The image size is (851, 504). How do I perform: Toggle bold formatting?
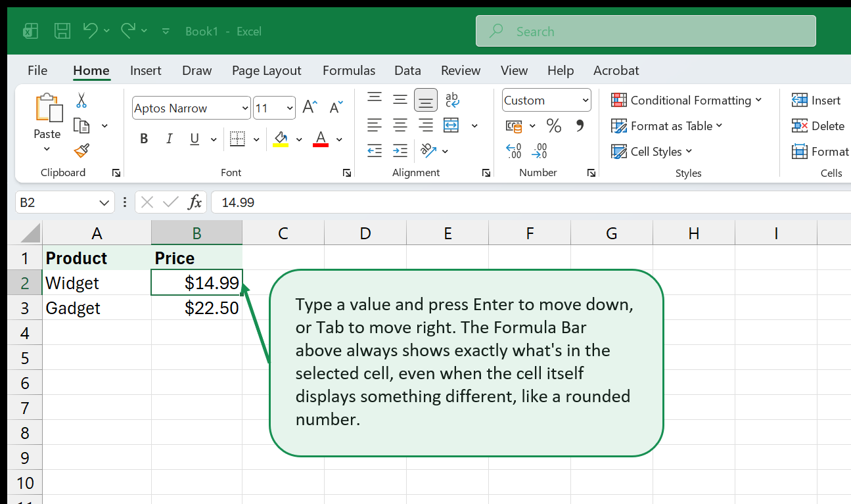tap(144, 139)
